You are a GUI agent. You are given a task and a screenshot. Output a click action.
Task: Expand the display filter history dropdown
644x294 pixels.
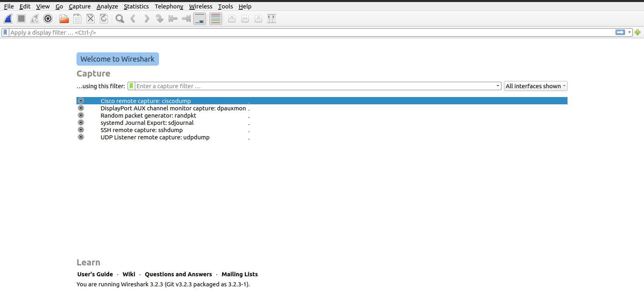coord(630,32)
